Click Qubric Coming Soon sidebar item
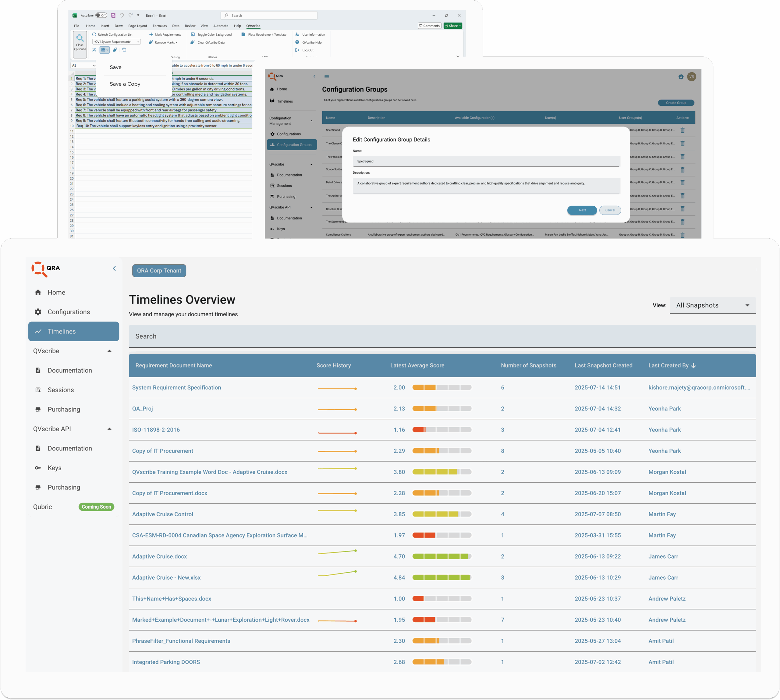 (73, 506)
